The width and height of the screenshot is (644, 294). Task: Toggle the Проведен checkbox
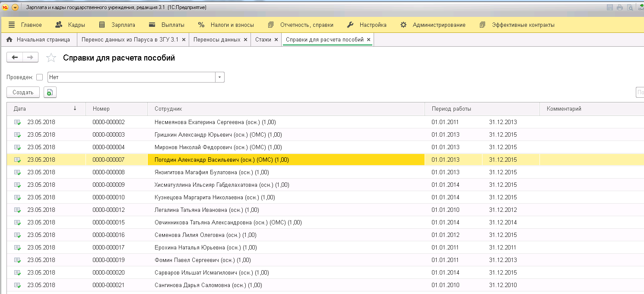tap(40, 77)
